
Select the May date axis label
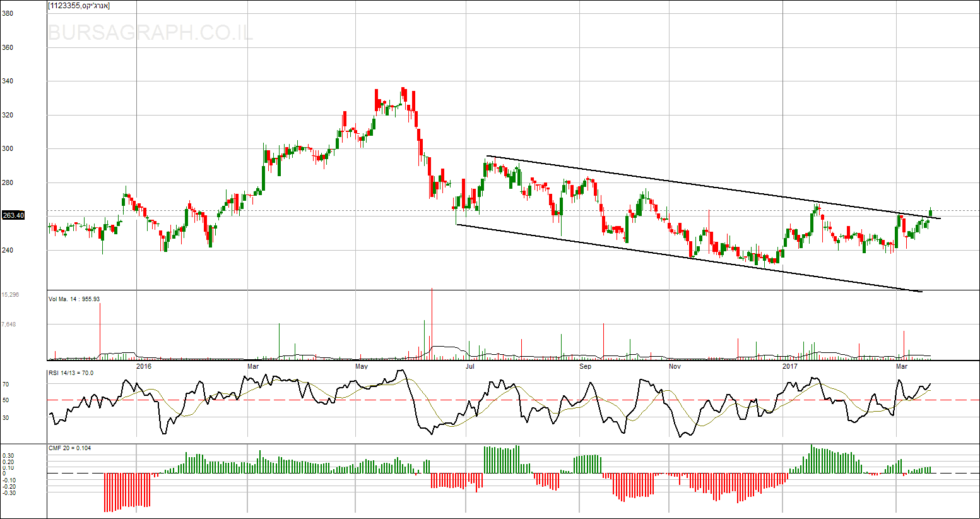[362, 367]
